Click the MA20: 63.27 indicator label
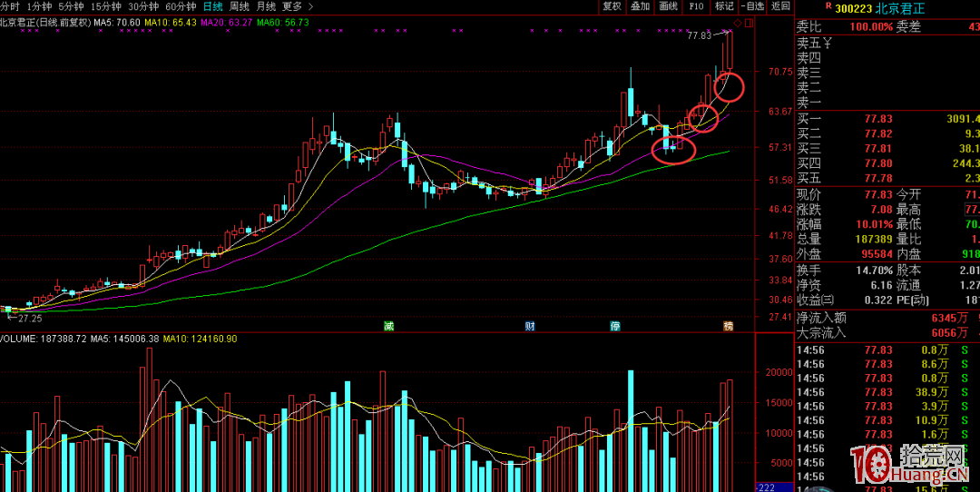This screenshot has height=492, width=980. (x=228, y=23)
